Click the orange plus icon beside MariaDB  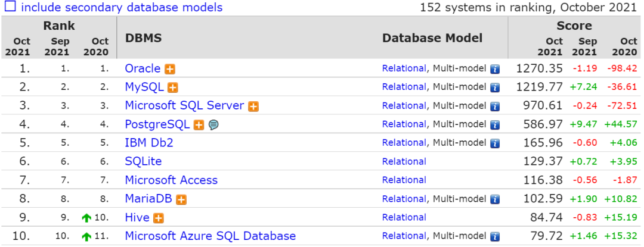click(181, 199)
